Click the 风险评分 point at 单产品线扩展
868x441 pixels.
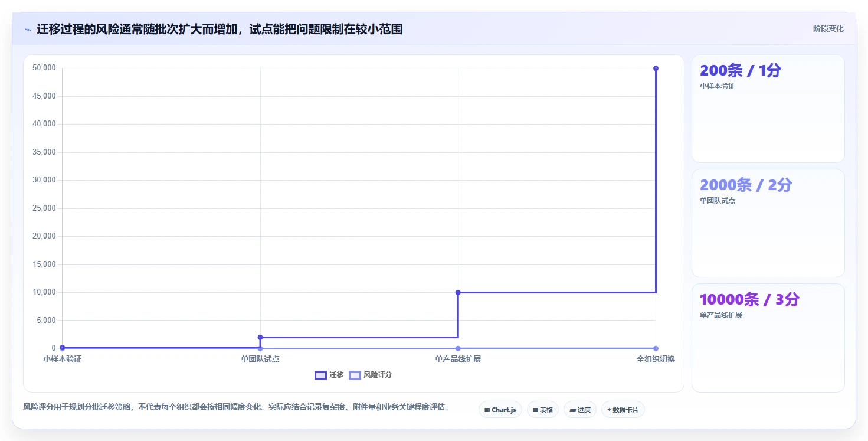point(458,348)
